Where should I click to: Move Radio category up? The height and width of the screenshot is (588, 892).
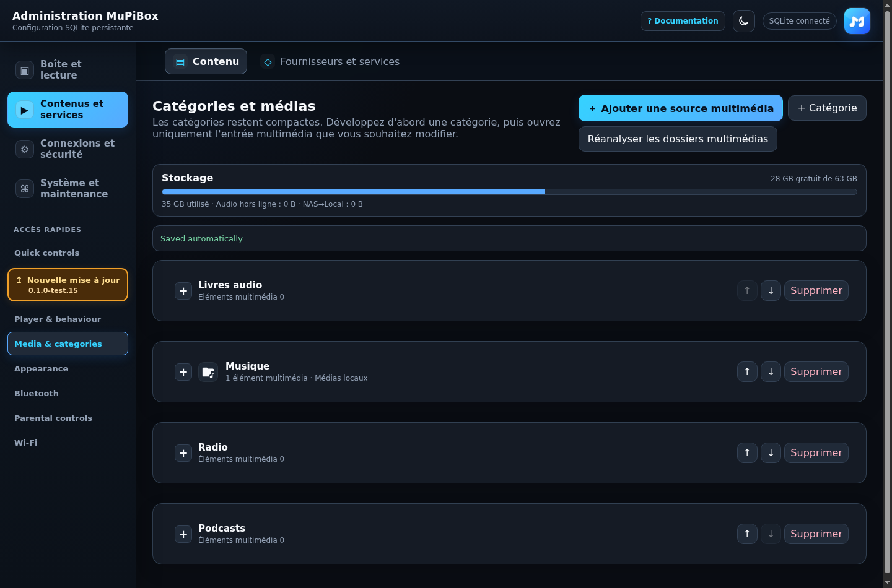click(747, 452)
